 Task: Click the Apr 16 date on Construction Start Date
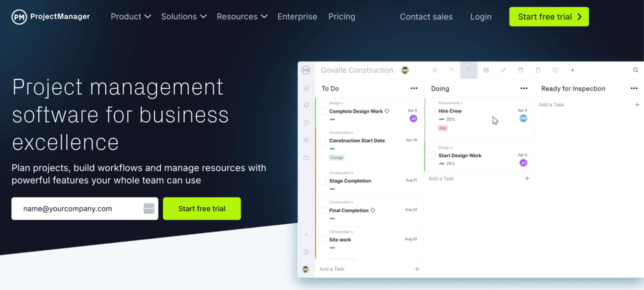(412, 140)
